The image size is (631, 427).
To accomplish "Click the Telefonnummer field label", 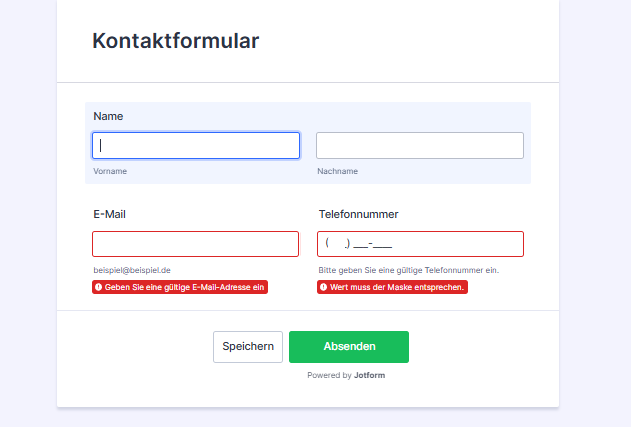I will tap(359, 214).
